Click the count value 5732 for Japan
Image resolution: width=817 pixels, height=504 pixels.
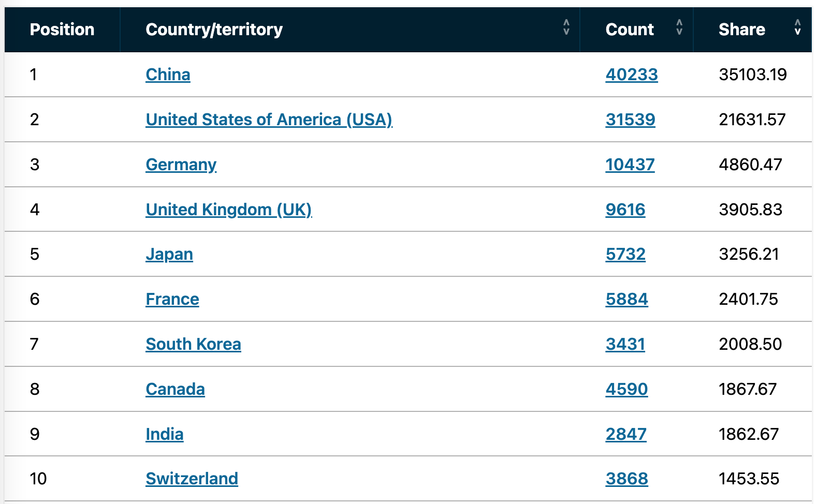click(625, 254)
